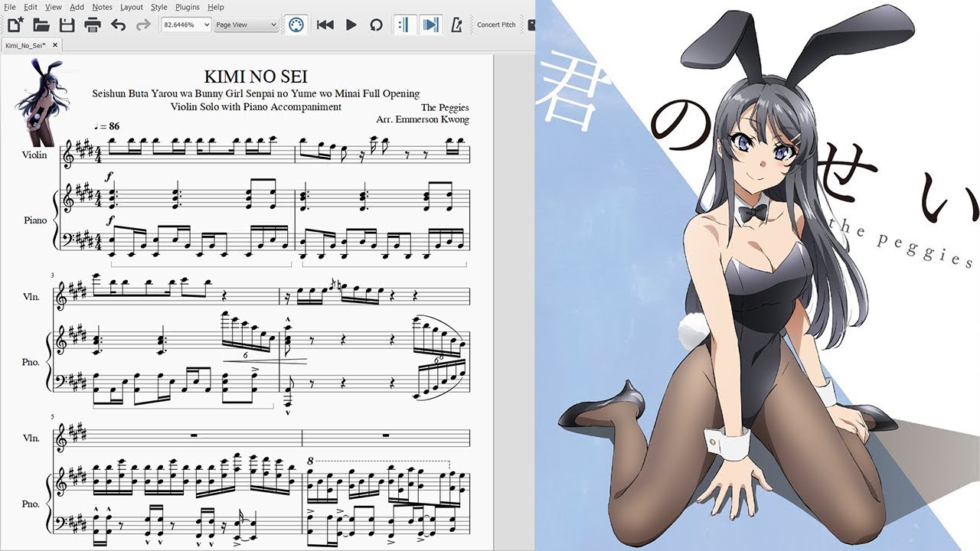Select the 'Vln.' label at measure 3
Viewport: 980px width, 551px height.
click(31, 296)
